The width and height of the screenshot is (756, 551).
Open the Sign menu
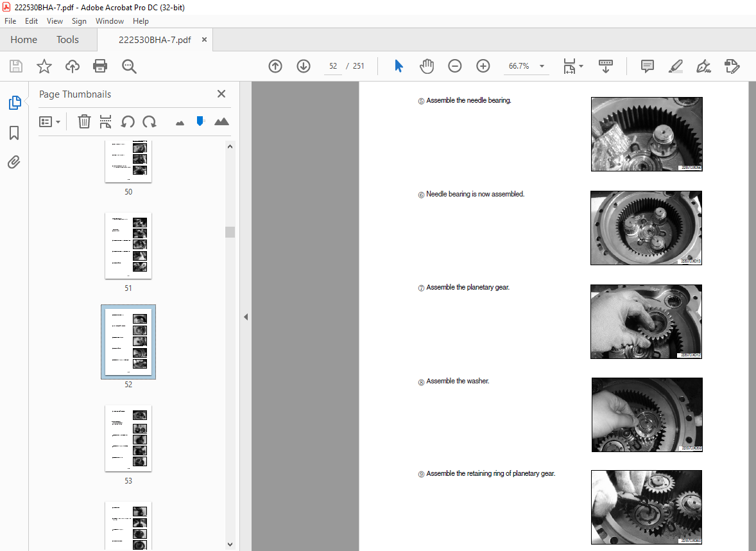[x=79, y=21]
